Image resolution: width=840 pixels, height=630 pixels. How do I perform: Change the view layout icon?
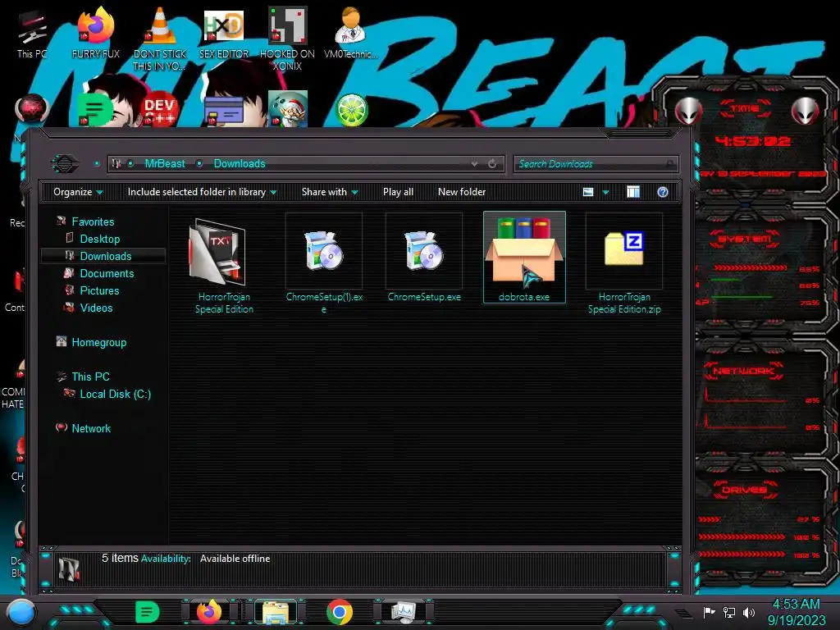pos(587,192)
